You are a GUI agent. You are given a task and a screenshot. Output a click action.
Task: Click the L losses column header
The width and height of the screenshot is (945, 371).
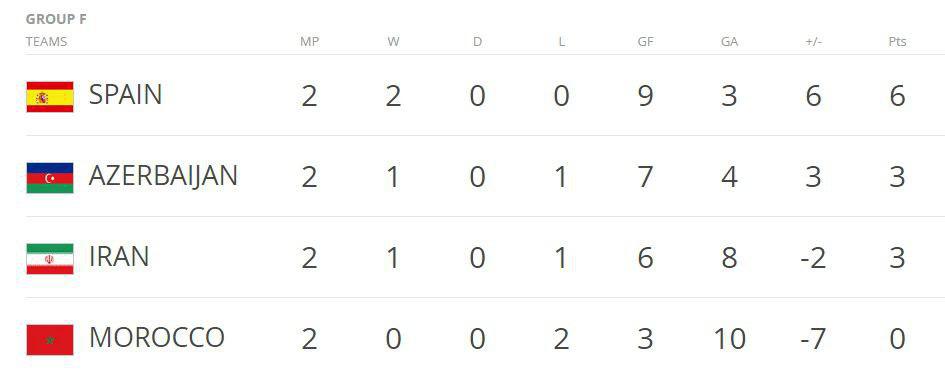click(561, 42)
